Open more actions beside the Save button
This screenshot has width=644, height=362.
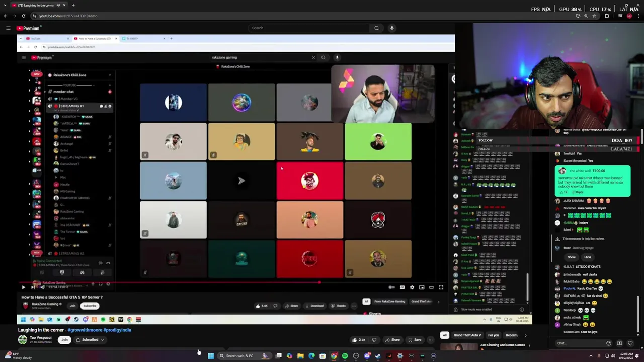coord(430,340)
